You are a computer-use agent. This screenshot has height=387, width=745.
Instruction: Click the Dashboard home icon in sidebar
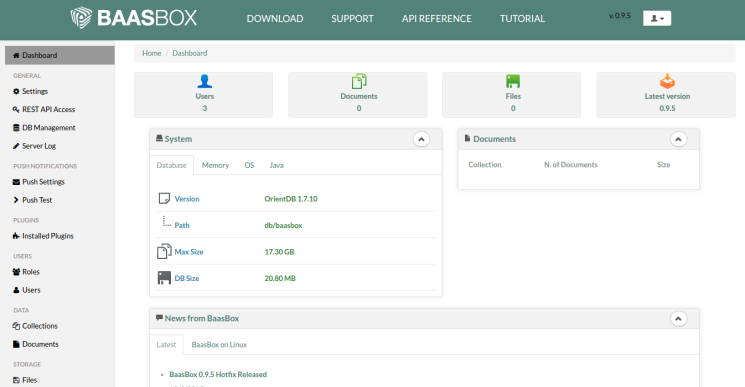coord(16,55)
